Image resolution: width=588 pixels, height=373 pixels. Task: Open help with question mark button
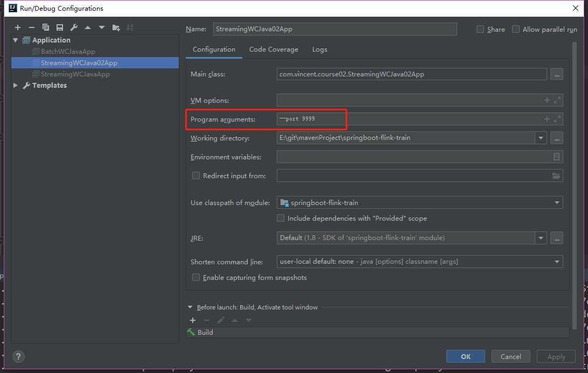(x=18, y=356)
